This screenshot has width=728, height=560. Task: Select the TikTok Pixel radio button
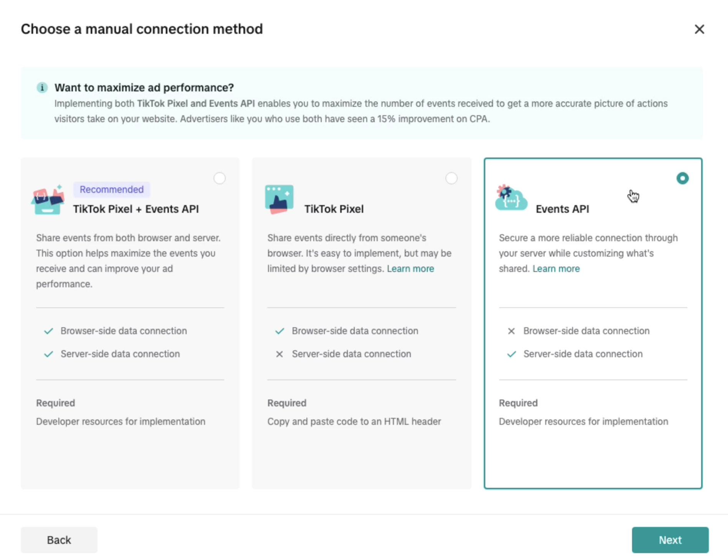pos(451,178)
